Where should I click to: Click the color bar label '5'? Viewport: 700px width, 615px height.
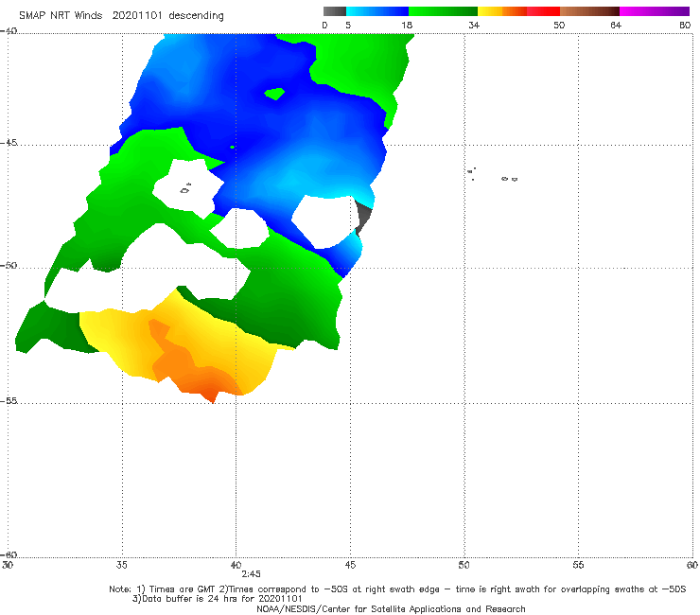tap(348, 25)
